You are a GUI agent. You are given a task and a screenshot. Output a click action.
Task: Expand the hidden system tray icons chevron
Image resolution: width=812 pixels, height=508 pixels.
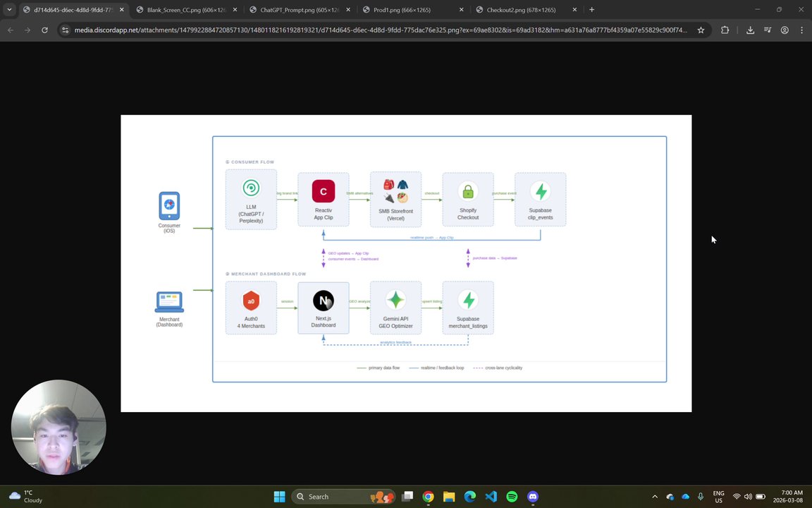[x=655, y=497]
